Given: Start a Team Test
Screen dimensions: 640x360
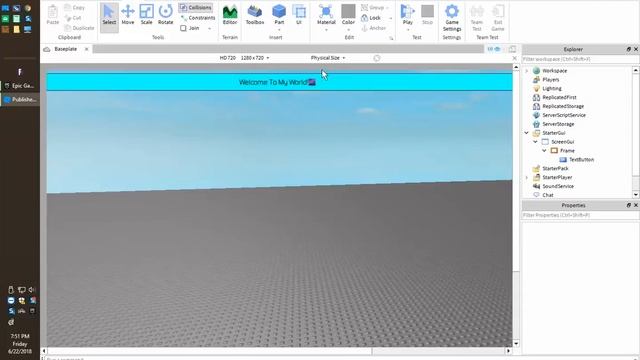Looking at the screenshot, I should click(477, 18).
